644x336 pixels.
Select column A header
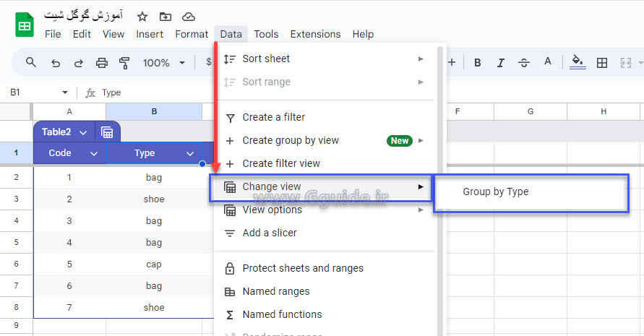pyautogui.click(x=69, y=111)
